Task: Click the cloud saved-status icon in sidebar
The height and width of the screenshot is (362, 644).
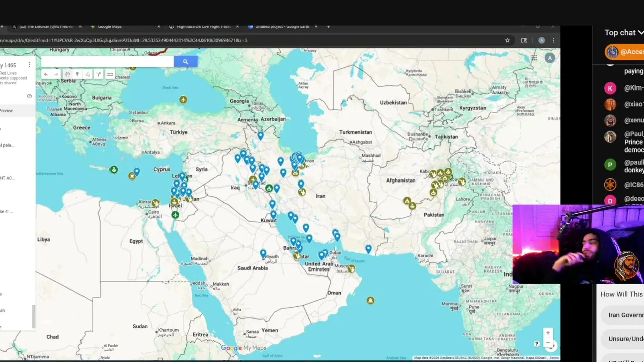Action: coord(29,96)
